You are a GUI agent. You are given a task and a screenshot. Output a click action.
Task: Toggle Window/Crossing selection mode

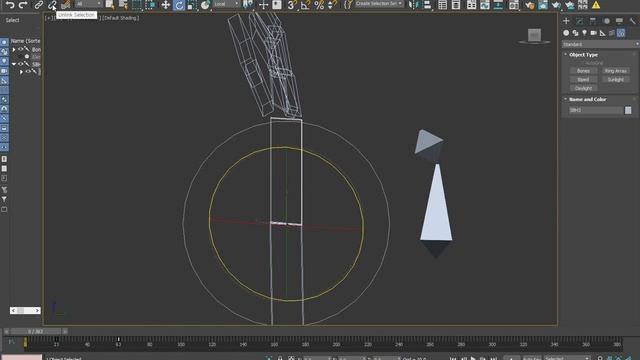pyautogui.click(x=150, y=5)
